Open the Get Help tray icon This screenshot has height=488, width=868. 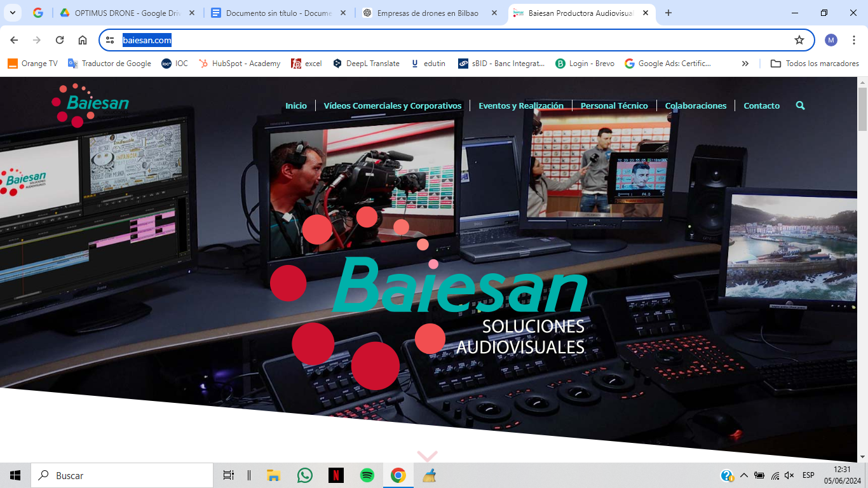pyautogui.click(x=727, y=475)
